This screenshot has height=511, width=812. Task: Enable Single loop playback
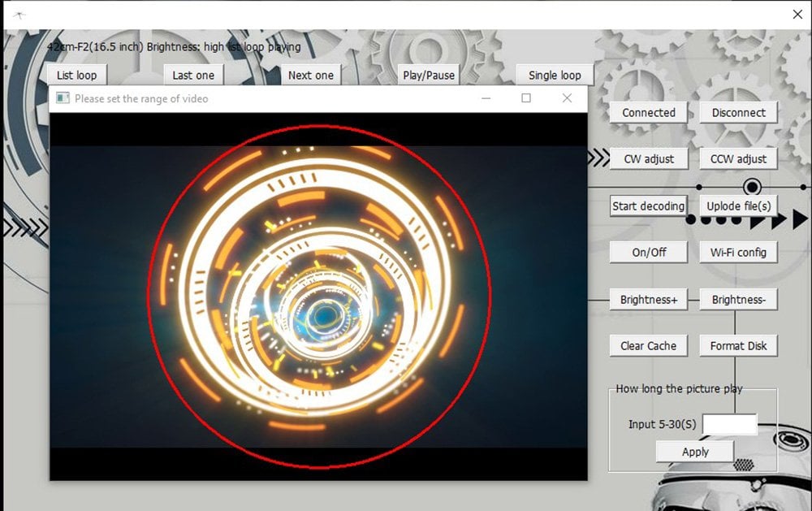(x=555, y=76)
